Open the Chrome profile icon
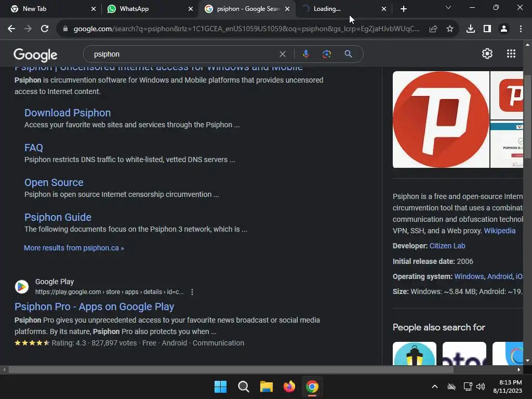Image resolution: width=532 pixels, height=399 pixels. point(504,29)
